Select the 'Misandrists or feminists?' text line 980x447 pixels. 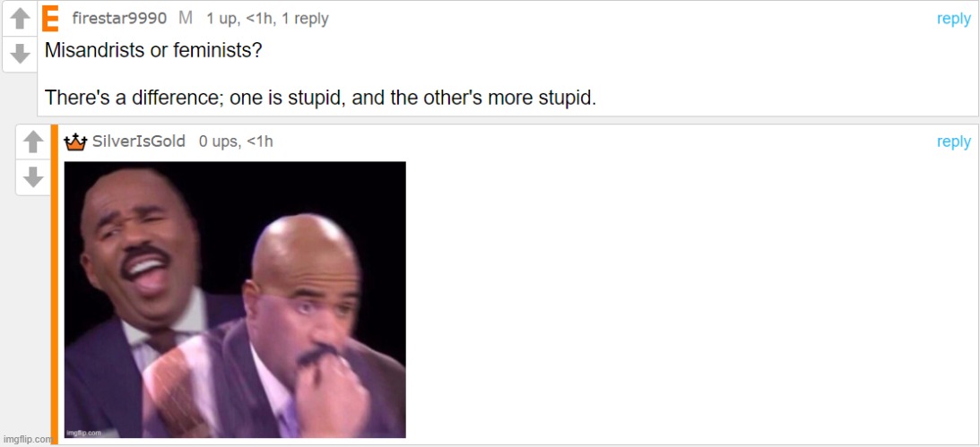point(153,51)
